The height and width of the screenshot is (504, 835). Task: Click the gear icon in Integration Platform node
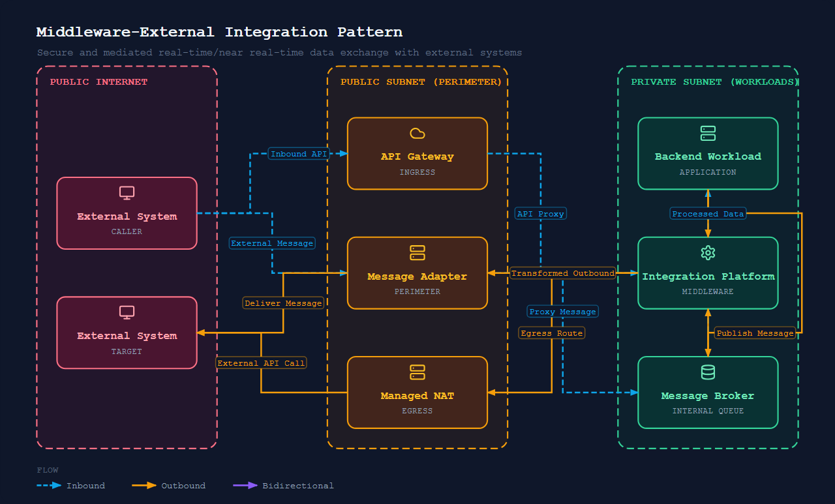point(708,253)
